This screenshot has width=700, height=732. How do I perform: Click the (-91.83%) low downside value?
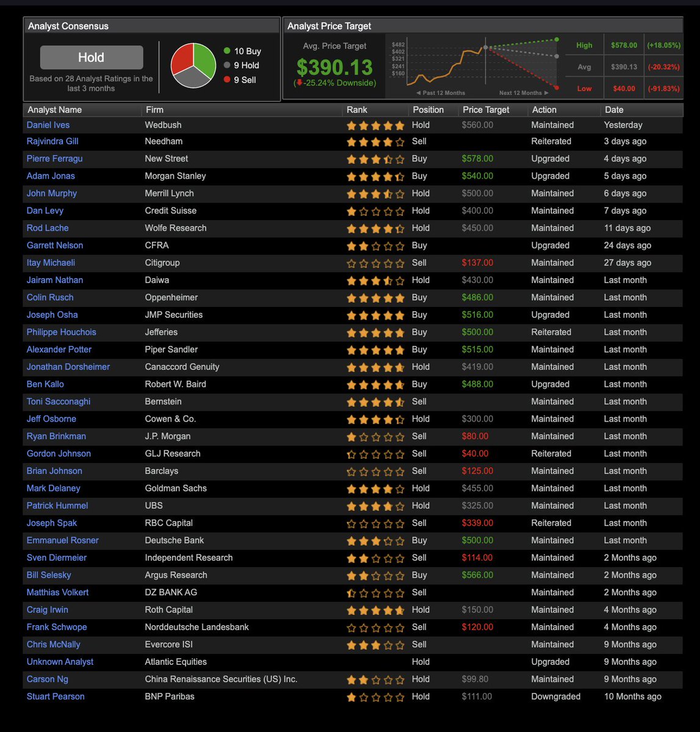tap(663, 88)
